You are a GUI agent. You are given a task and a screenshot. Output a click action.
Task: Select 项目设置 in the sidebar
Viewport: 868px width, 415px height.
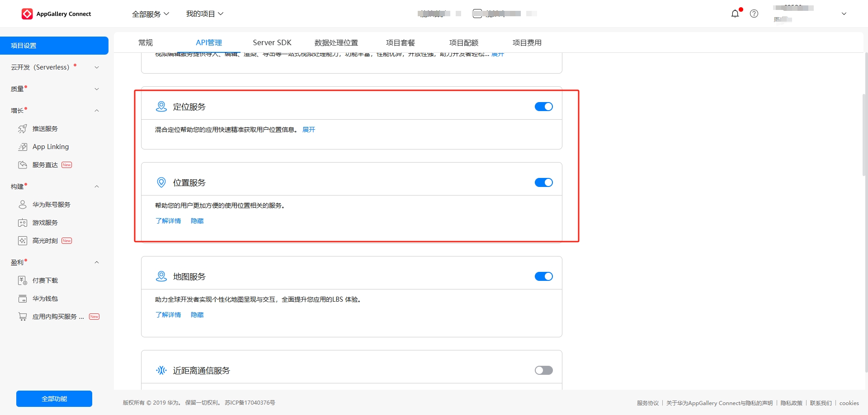click(54, 46)
